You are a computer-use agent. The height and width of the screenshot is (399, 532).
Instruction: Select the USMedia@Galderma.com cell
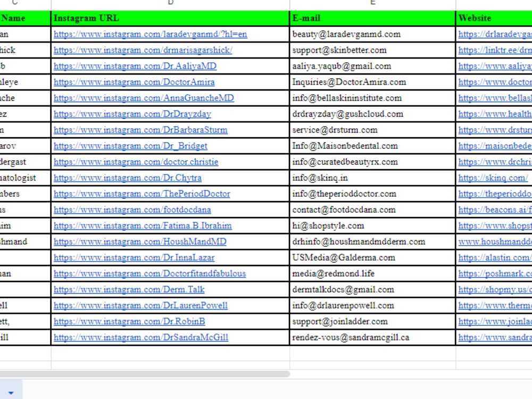(372, 257)
